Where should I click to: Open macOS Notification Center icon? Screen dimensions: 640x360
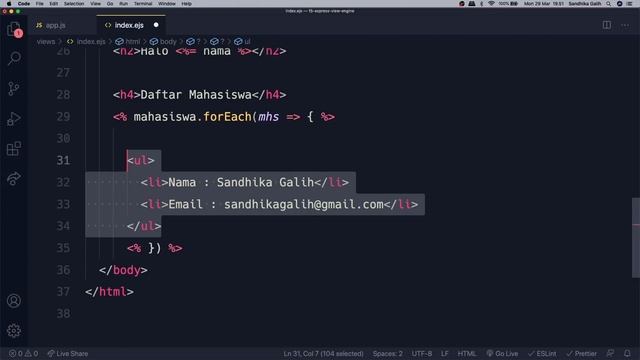pyautogui.click(x=630, y=4)
